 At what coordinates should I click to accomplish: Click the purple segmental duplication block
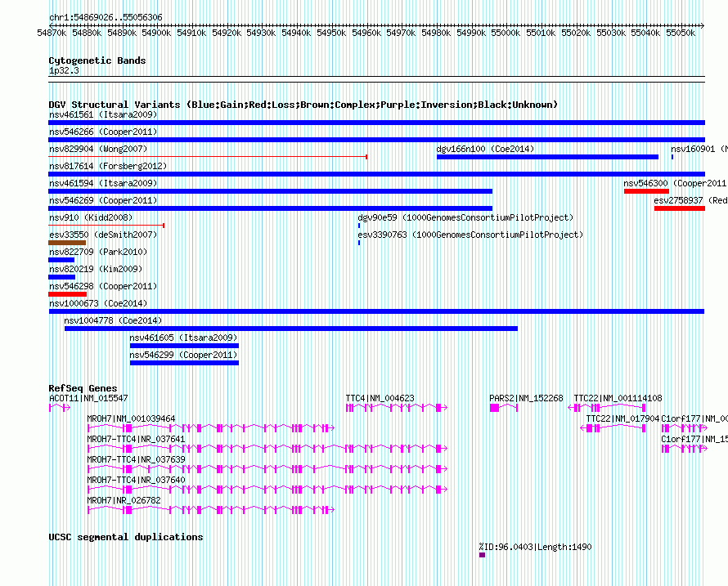point(482,555)
